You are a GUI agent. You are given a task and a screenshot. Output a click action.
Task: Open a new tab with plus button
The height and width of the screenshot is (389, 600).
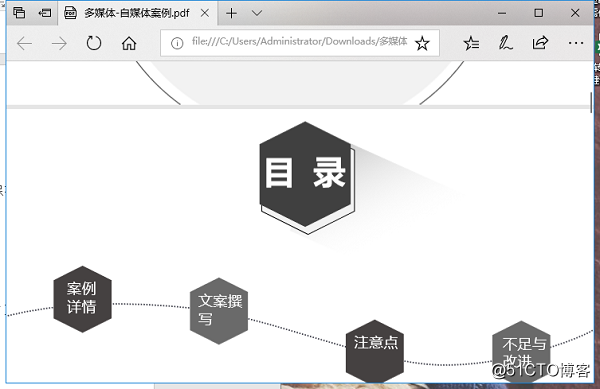231,13
